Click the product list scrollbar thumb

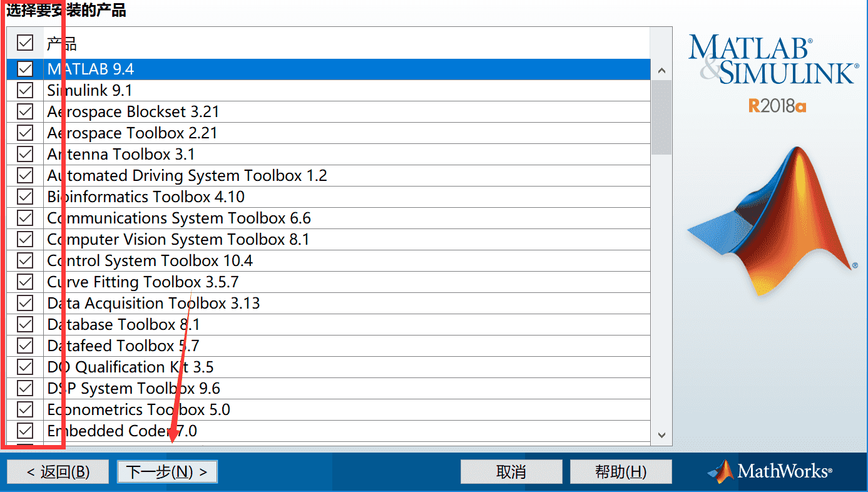661,117
